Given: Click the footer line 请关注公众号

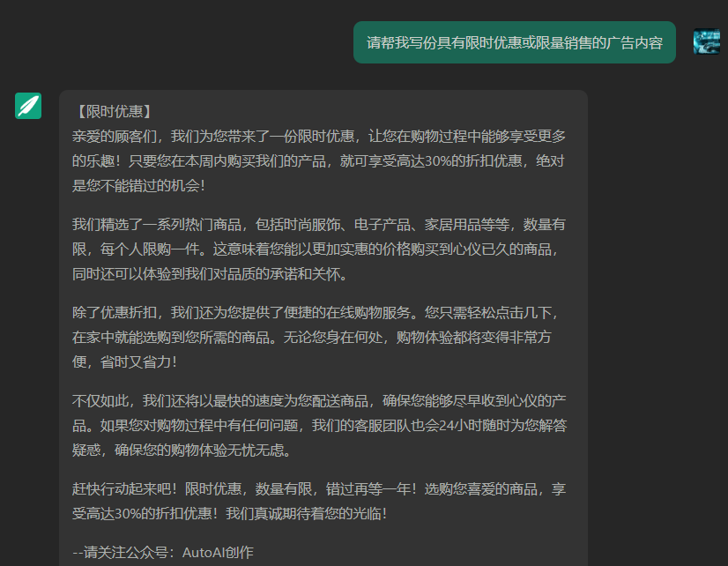Looking at the screenshot, I should pos(162,553).
